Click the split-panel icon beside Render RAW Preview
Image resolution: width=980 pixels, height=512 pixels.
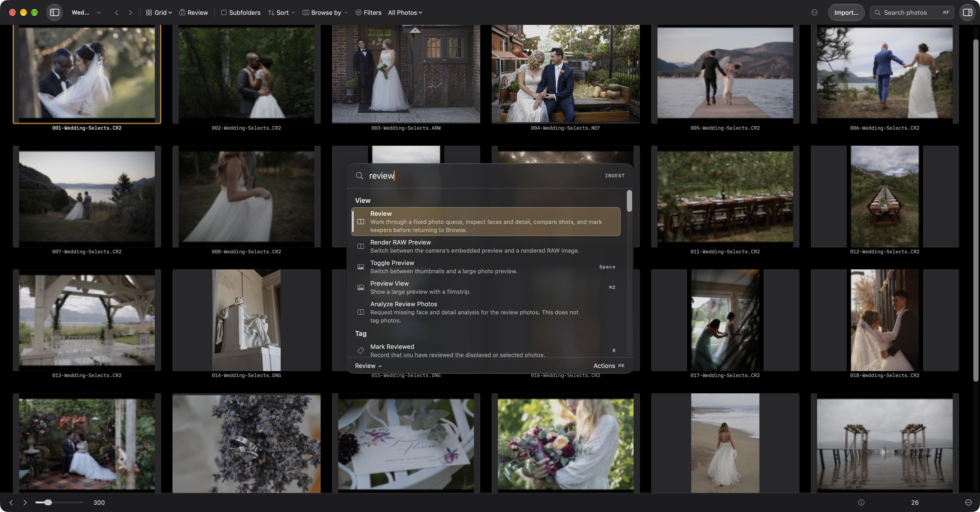click(x=361, y=246)
